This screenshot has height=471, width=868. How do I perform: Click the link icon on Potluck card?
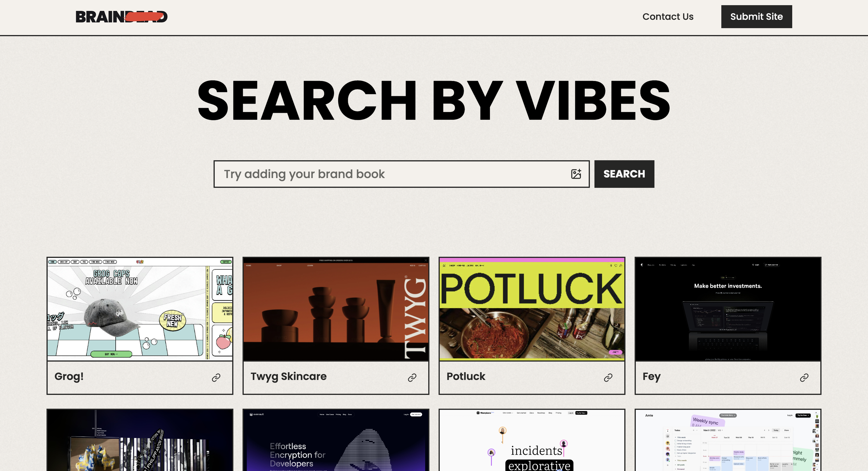coord(608,377)
